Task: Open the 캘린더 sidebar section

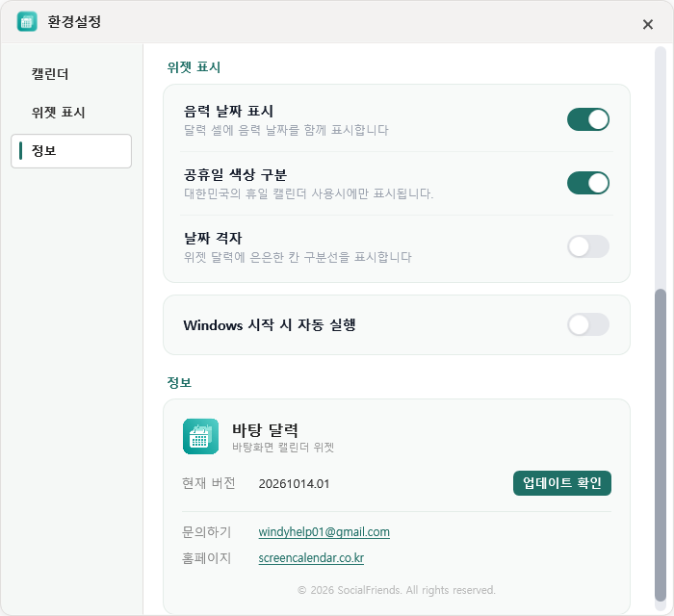Action: coord(71,74)
